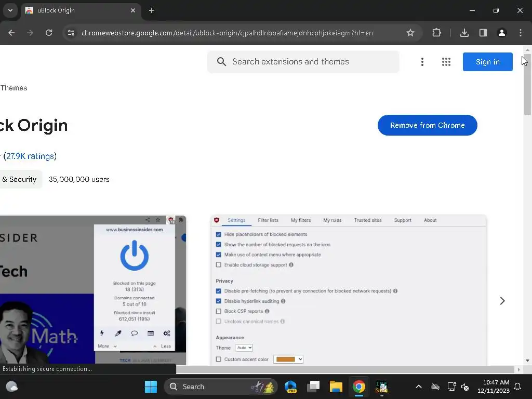The height and width of the screenshot is (399, 532).
Task: Select the Filter lists tab
Action: pos(268,220)
